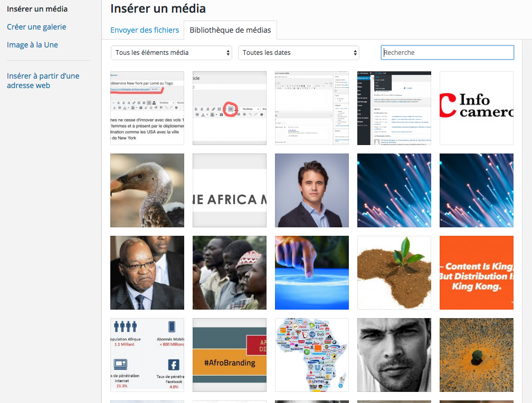Open the Bibliothèque de médias tab
The width and height of the screenshot is (532, 403).
(230, 30)
